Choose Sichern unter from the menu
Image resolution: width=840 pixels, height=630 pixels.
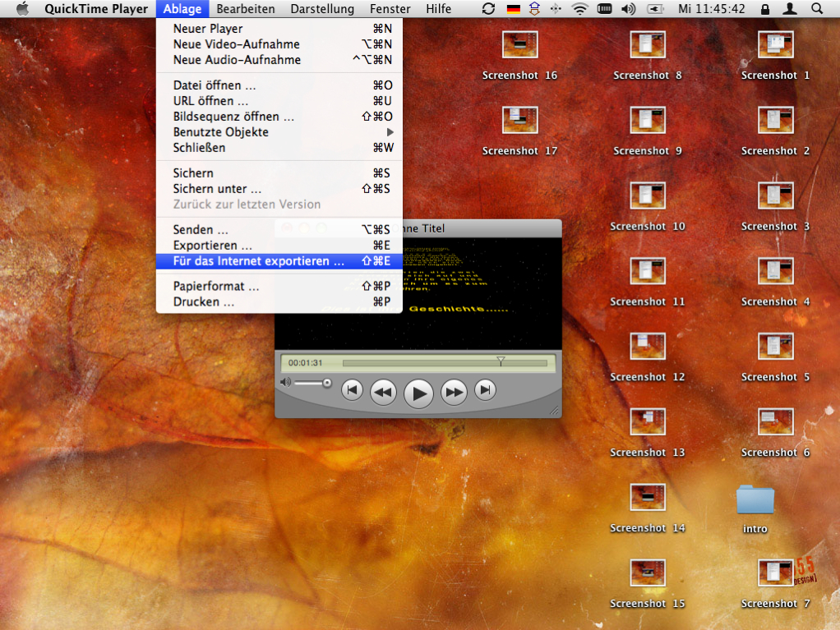point(279,188)
